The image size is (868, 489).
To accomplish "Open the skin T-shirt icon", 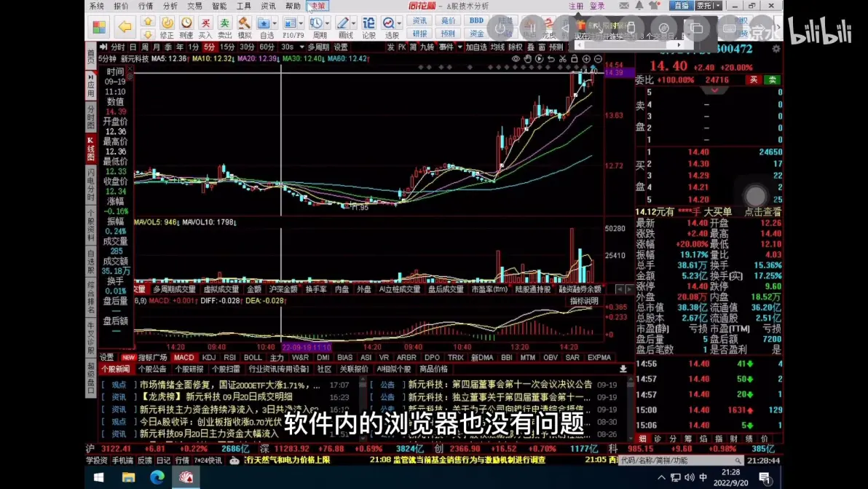I will click(655, 6).
